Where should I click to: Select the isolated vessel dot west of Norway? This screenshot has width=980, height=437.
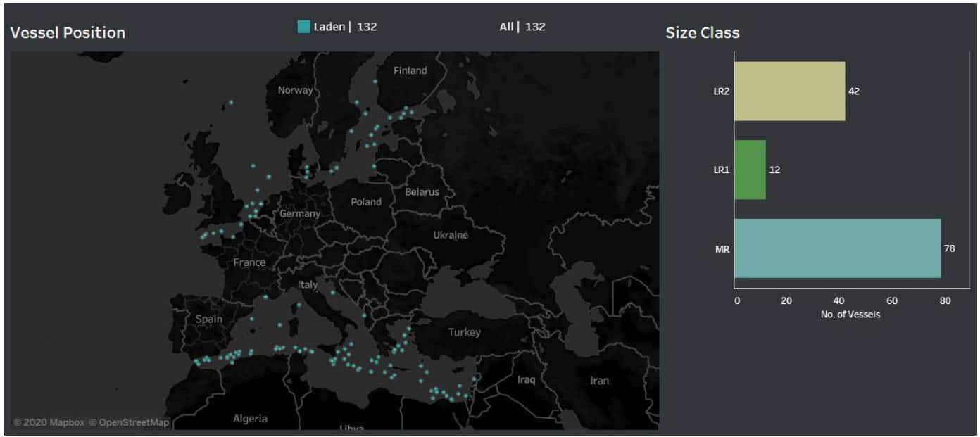point(230,103)
